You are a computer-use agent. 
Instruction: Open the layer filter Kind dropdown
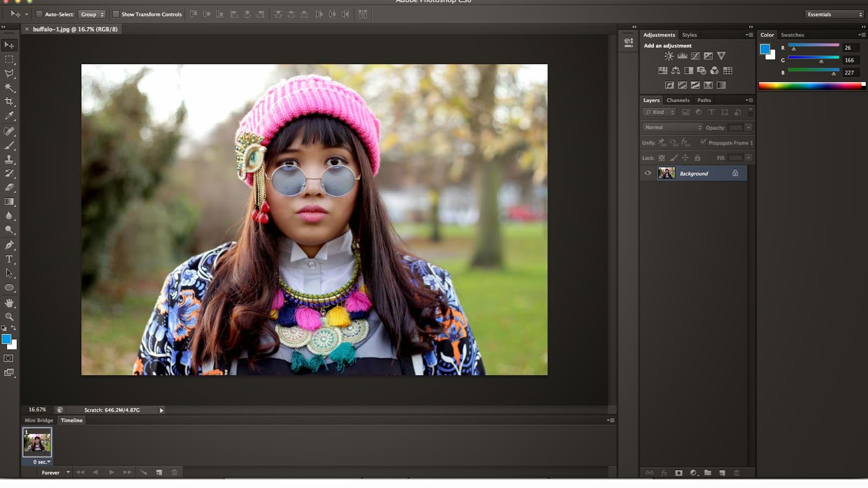coord(659,112)
